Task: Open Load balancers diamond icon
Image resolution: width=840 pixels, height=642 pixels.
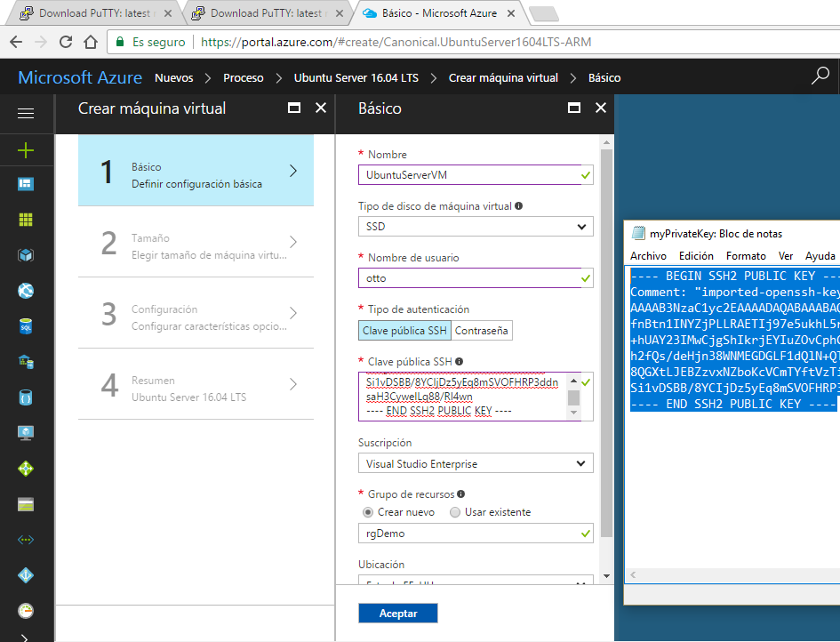Action: pyautogui.click(x=26, y=469)
